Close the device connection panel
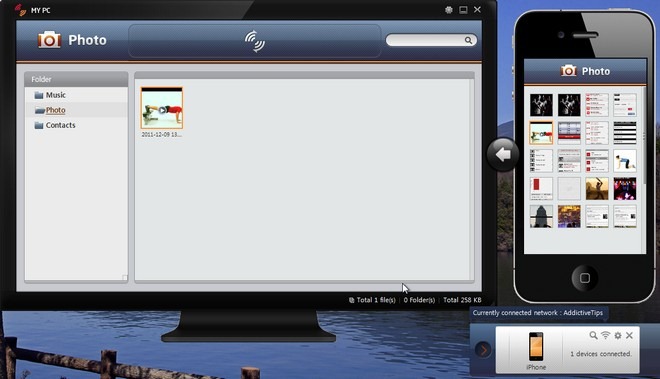Viewport: 660px width, 379px height. [x=629, y=335]
